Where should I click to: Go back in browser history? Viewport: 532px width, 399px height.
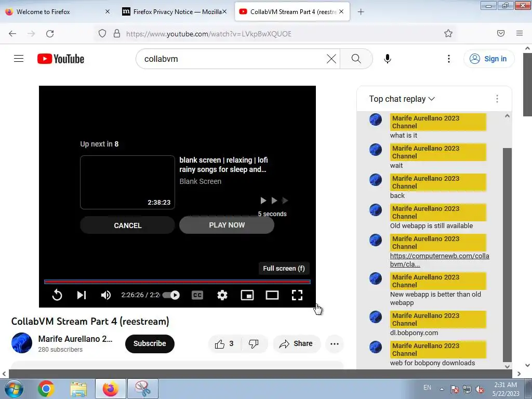[12, 33]
